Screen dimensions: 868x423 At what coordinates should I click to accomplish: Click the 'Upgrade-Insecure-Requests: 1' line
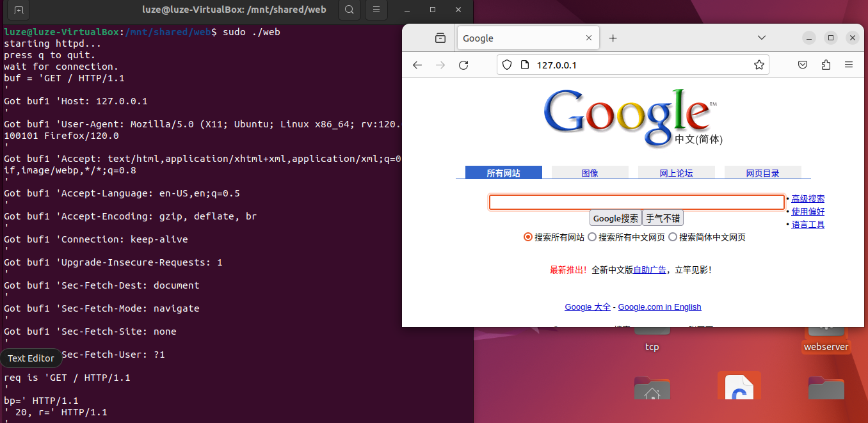point(113,262)
